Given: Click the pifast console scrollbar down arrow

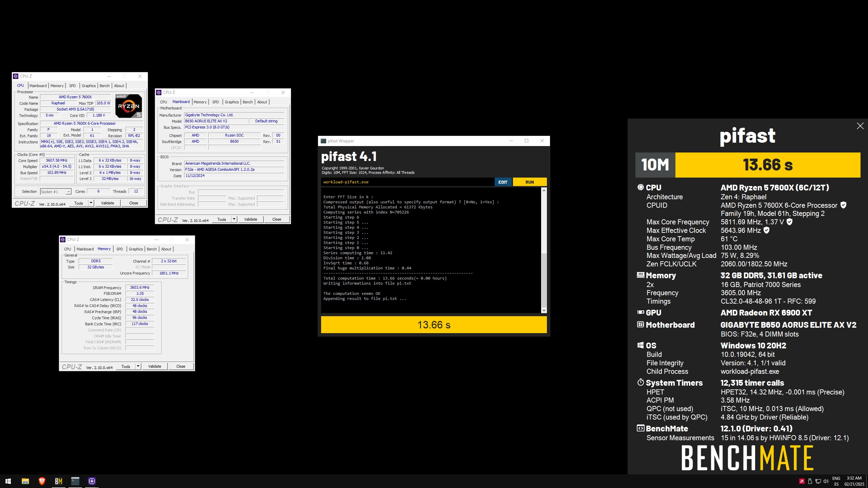Looking at the screenshot, I should (544, 310).
